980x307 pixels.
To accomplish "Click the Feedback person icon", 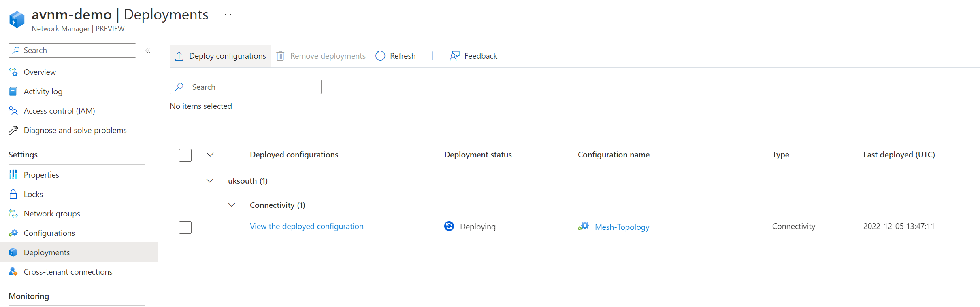I will click(454, 56).
